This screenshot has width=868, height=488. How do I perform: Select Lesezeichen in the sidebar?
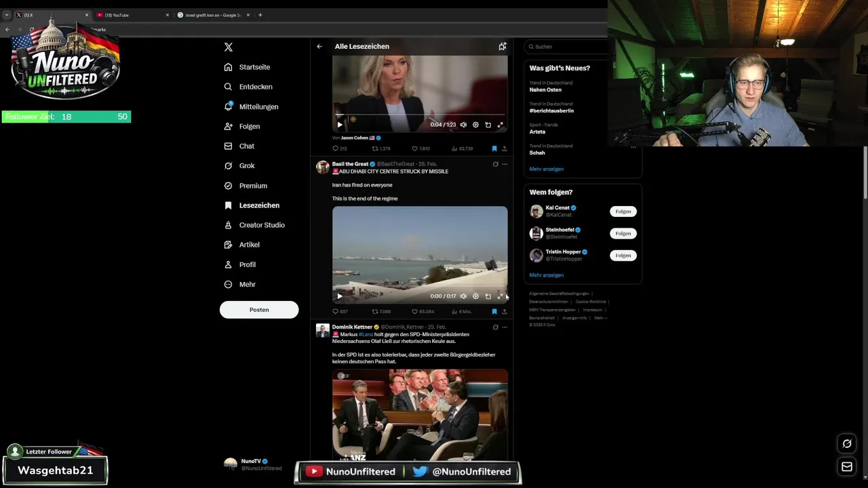252,205
